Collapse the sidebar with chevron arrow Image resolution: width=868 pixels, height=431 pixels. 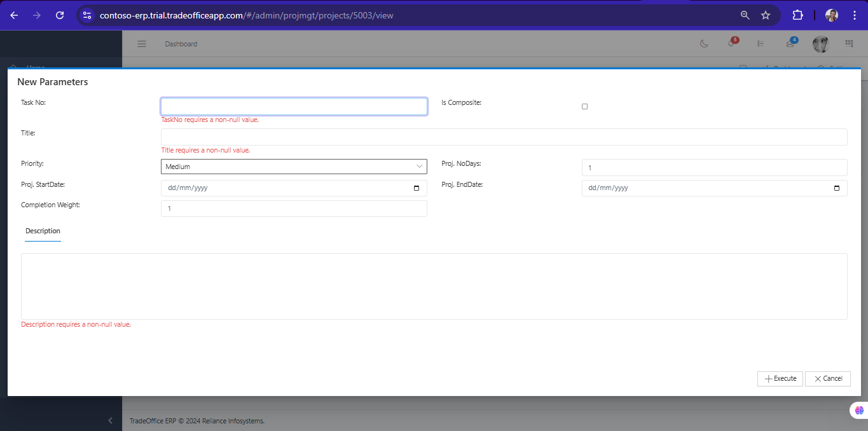tap(110, 420)
